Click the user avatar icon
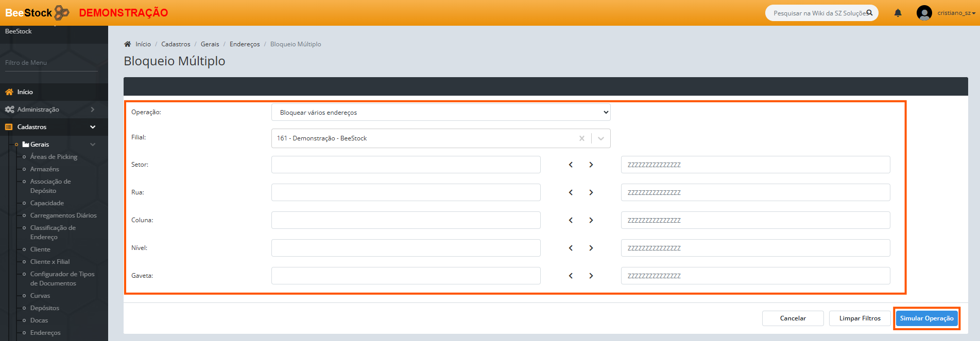Screen dimensions: 980x341 (x=924, y=13)
